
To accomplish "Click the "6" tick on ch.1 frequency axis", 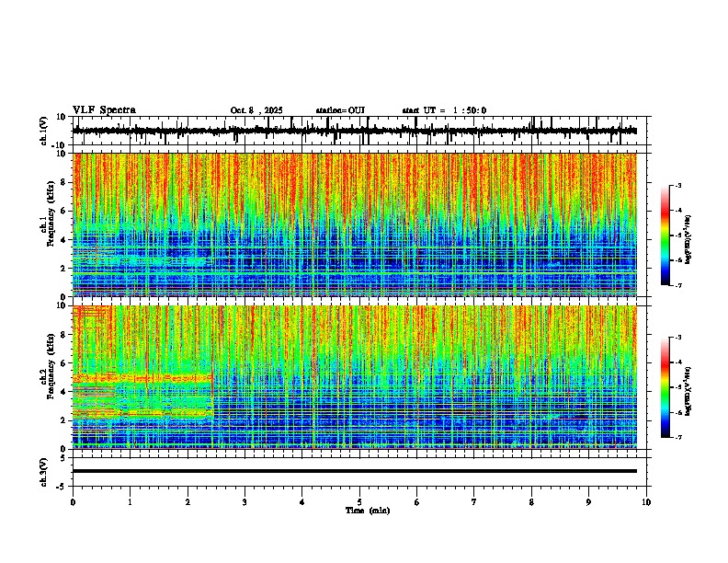I will (64, 212).
